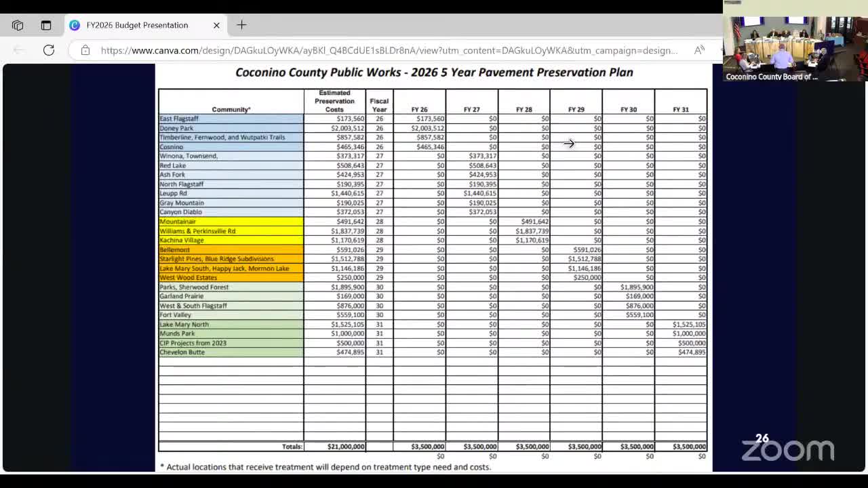Open the browser workspaces icon
The width and height of the screenshot is (868, 488).
point(18,25)
